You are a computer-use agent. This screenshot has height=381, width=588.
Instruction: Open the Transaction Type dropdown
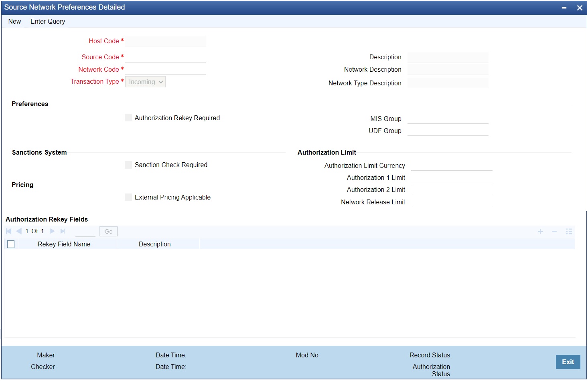[145, 82]
